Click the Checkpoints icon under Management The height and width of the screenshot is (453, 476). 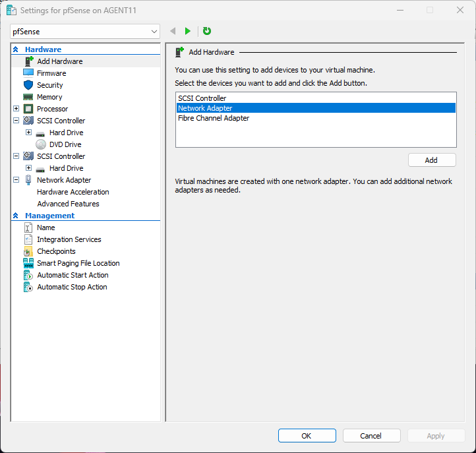28,251
